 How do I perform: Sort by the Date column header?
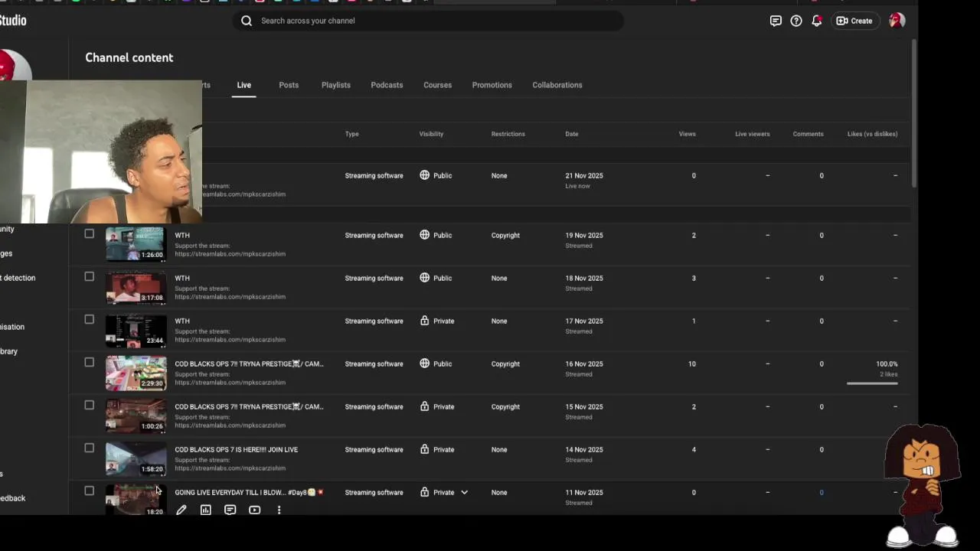(572, 134)
